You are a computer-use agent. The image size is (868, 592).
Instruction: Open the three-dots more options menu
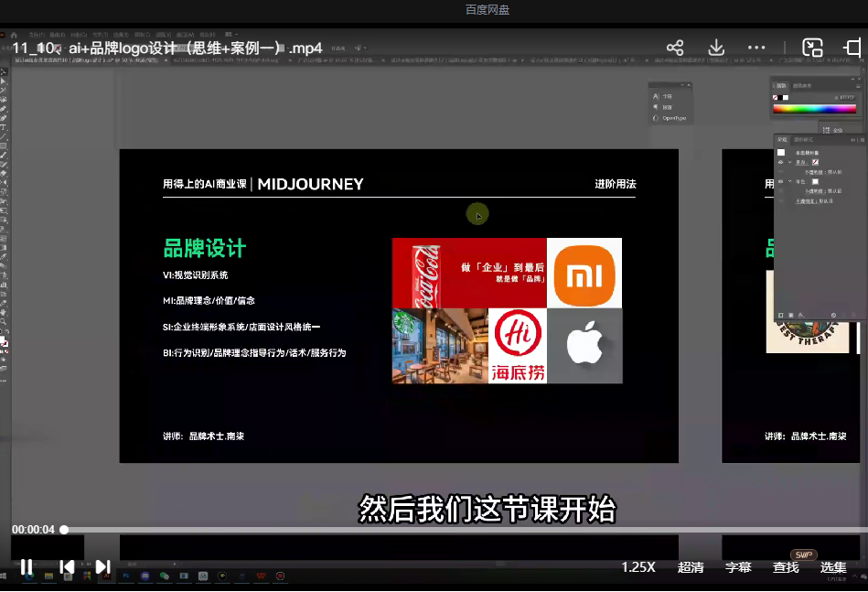click(x=756, y=48)
